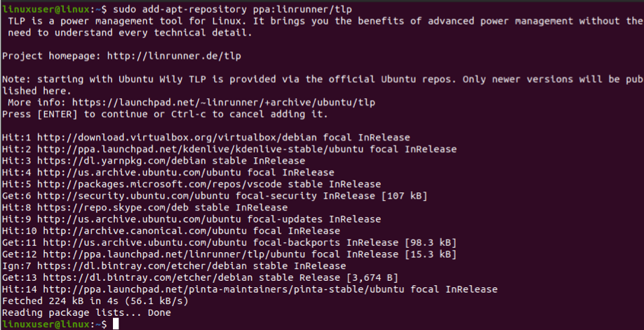Screen dimensions: 644x330
Task: Click the 'Press [ENTER] to continue' line
Action: pyautogui.click(x=165, y=114)
